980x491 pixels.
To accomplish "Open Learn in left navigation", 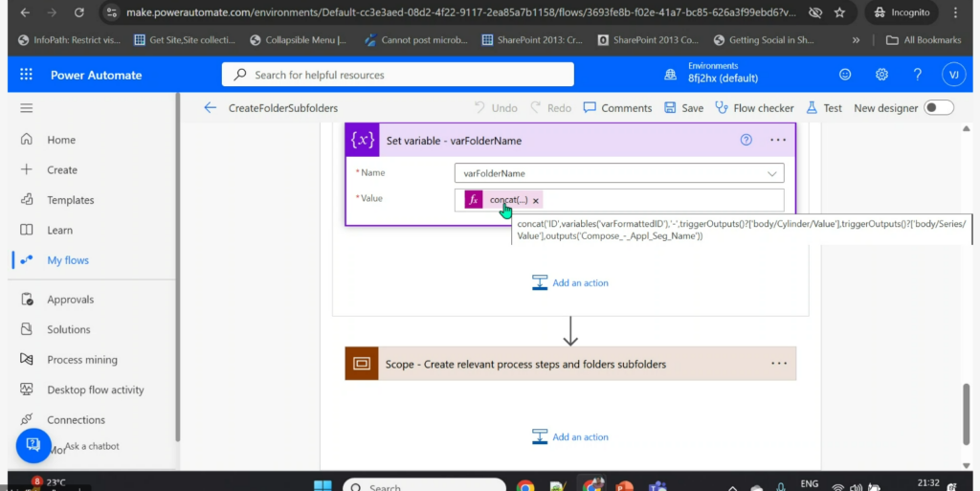I will [59, 230].
